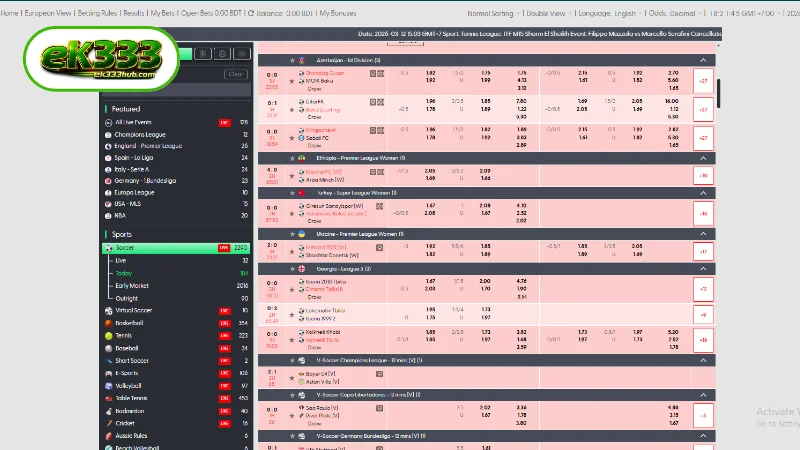Collapse Azerbaijan - 1st Division section
The image size is (800, 450).
(703, 60)
